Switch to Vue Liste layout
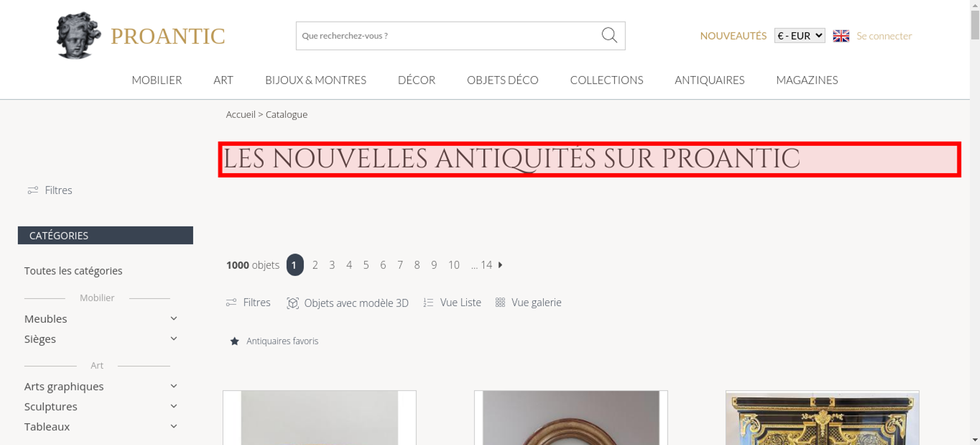This screenshot has height=445, width=980. 452,302
